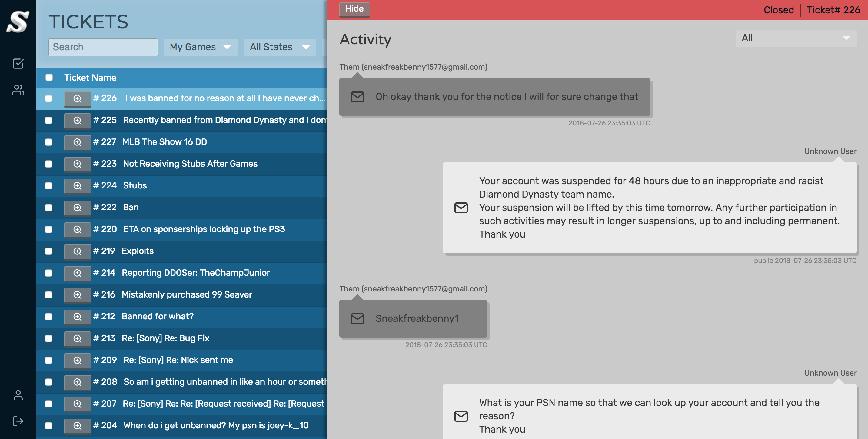
Task: Sort by Ticket Name column header
Action: point(90,78)
